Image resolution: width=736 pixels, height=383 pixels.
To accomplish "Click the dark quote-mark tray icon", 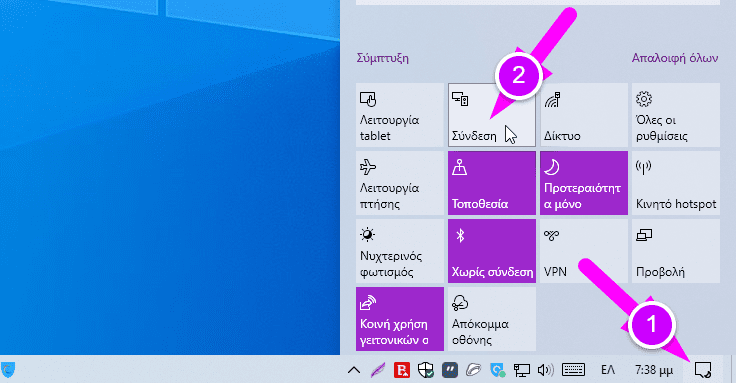I will [x=450, y=370].
